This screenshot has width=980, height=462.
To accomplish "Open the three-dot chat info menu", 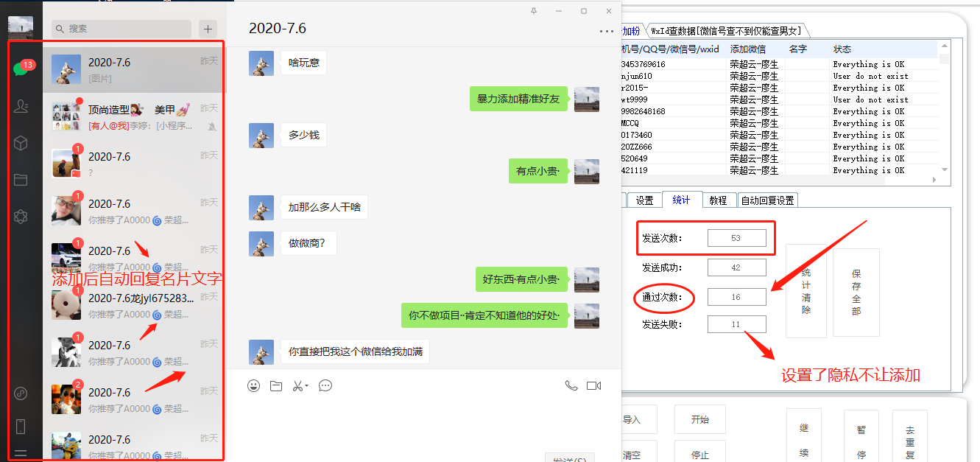I will pos(606,32).
